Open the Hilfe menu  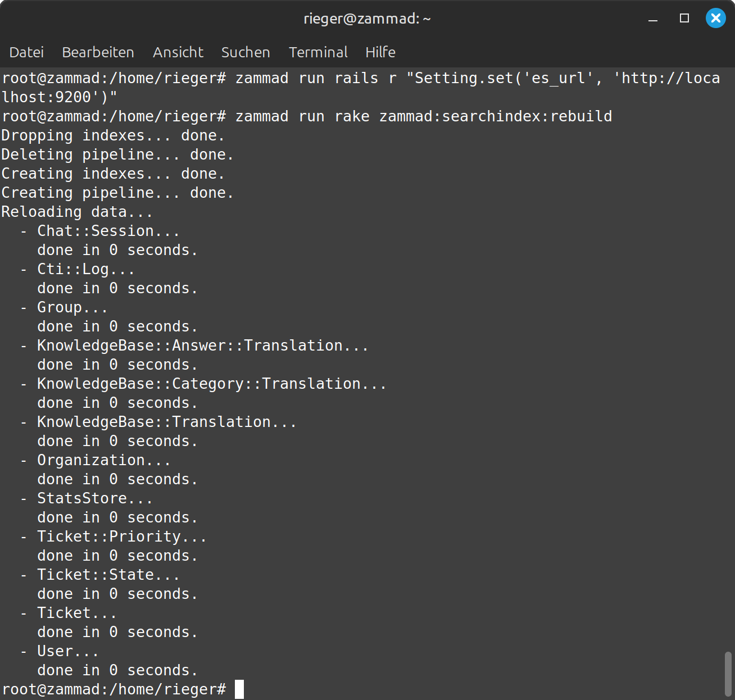tap(380, 52)
